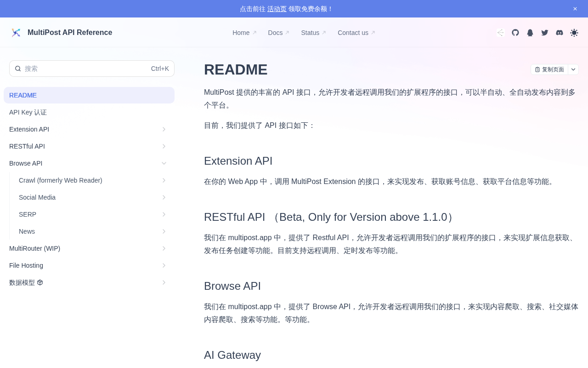Open Contact us in top navigation
This screenshot has width=588, height=368.
click(x=356, y=33)
